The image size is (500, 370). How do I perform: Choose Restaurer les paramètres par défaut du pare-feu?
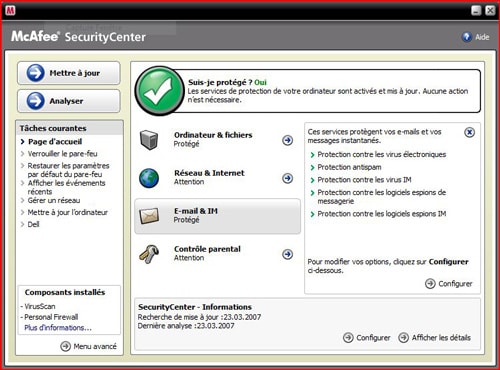pos(68,170)
